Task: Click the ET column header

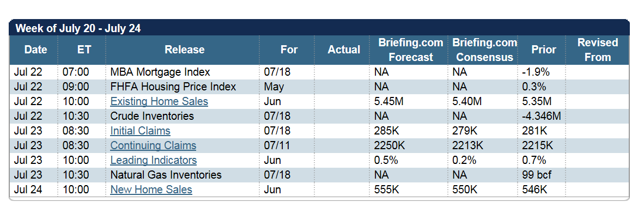Action: coord(84,50)
